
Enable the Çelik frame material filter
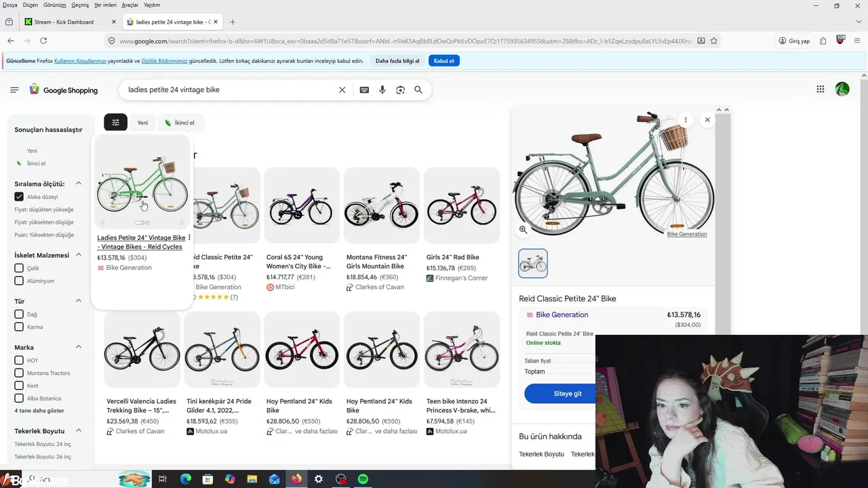[19, 268]
